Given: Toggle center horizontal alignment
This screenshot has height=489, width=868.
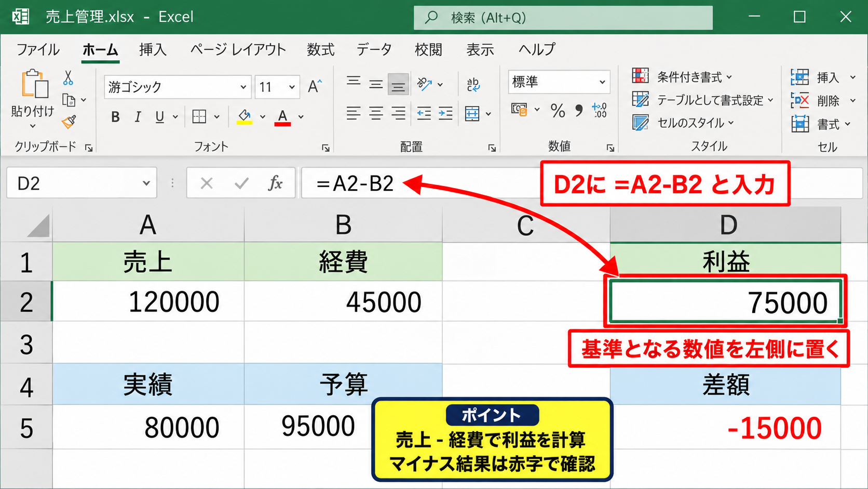Looking at the screenshot, I should pyautogui.click(x=376, y=113).
